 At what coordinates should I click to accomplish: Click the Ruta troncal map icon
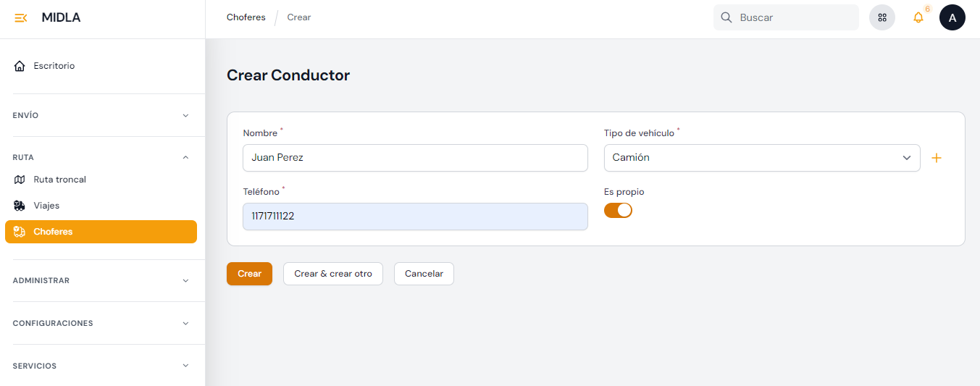coord(20,180)
